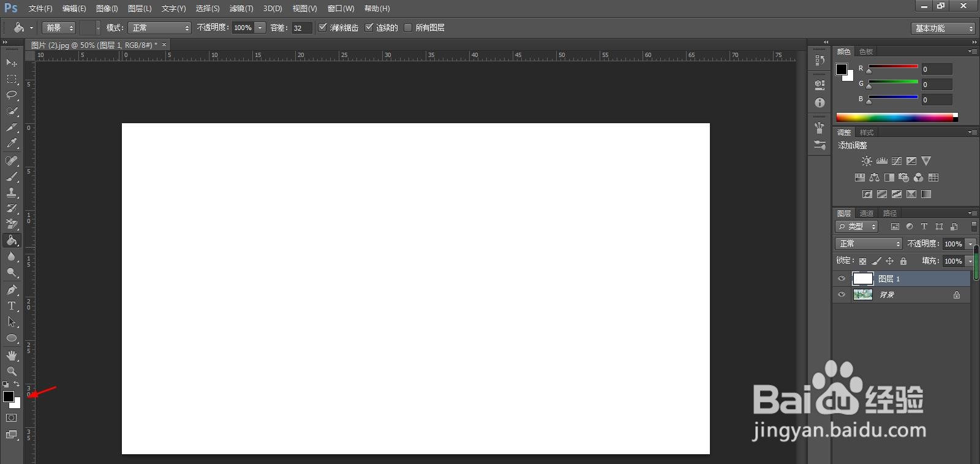Switch to the 通道 tab

point(867,213)
